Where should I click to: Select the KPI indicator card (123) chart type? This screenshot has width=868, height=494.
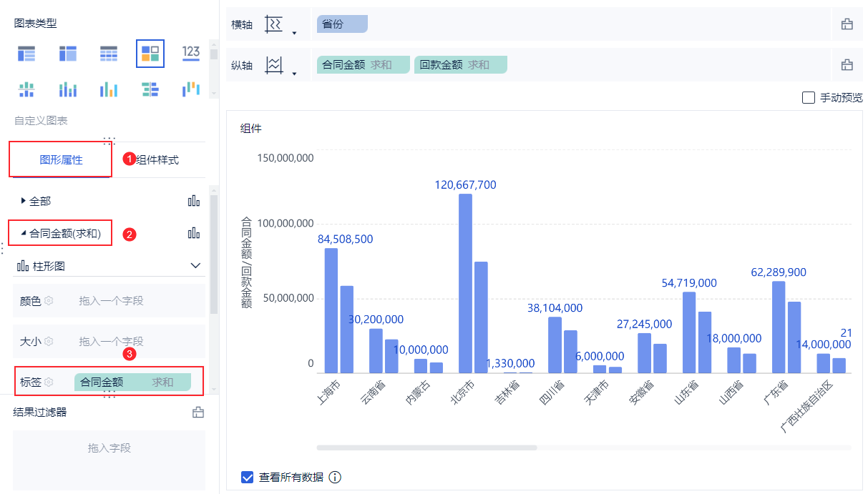point(191,53)
